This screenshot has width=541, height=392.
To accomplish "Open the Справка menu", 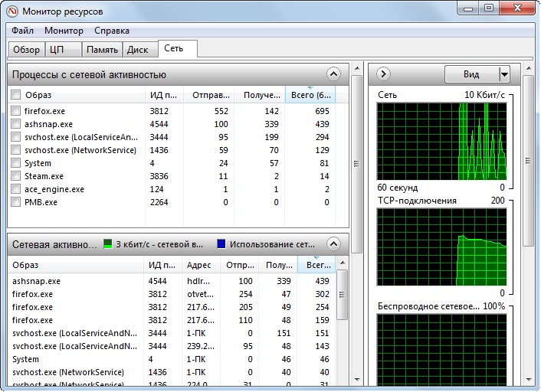I will tap(112, 31).
